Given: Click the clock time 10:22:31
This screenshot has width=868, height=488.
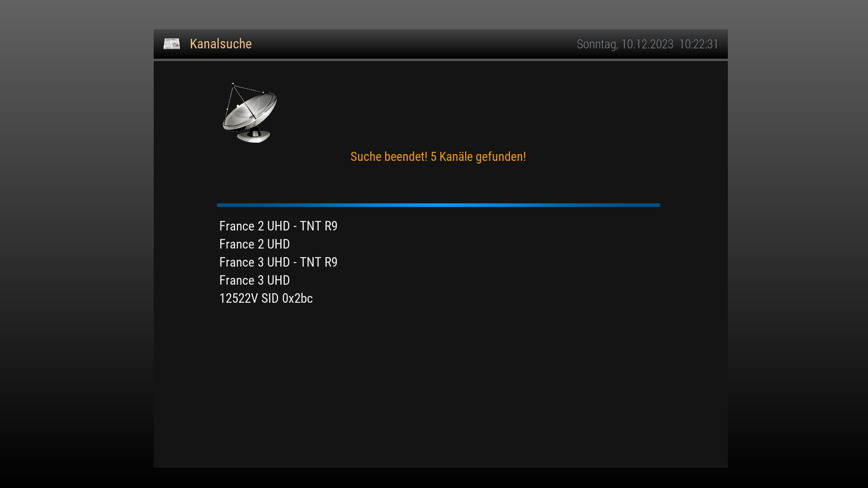Looking at the screenshot, I should (x=698, y=44).
